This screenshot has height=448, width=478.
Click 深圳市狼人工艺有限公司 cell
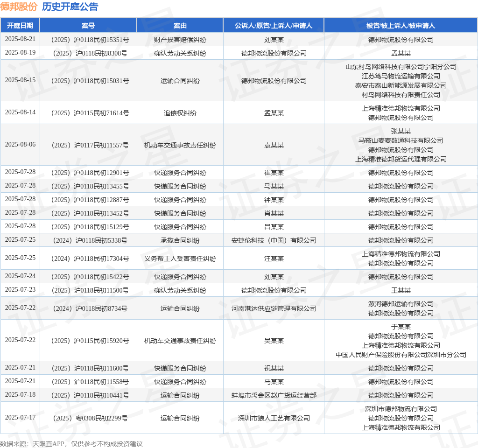274,418
